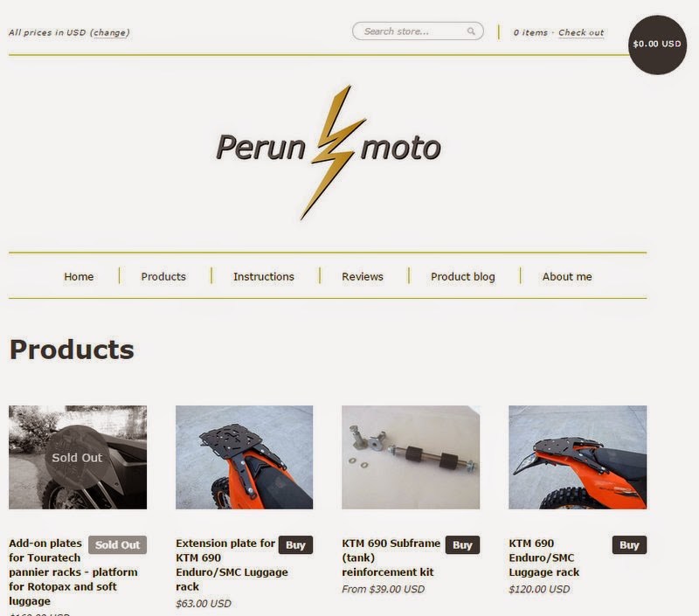
Task: Click the Sold Out badge on the pannier plates image
Action: coord(77,457)
